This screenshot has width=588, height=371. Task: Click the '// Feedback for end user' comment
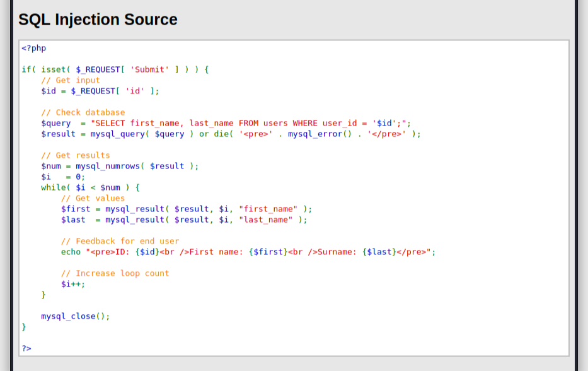[x=120, y=241]
